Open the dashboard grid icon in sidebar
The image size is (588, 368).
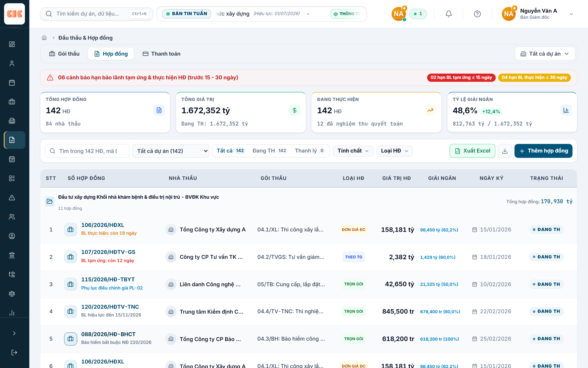tap(12, 44)
